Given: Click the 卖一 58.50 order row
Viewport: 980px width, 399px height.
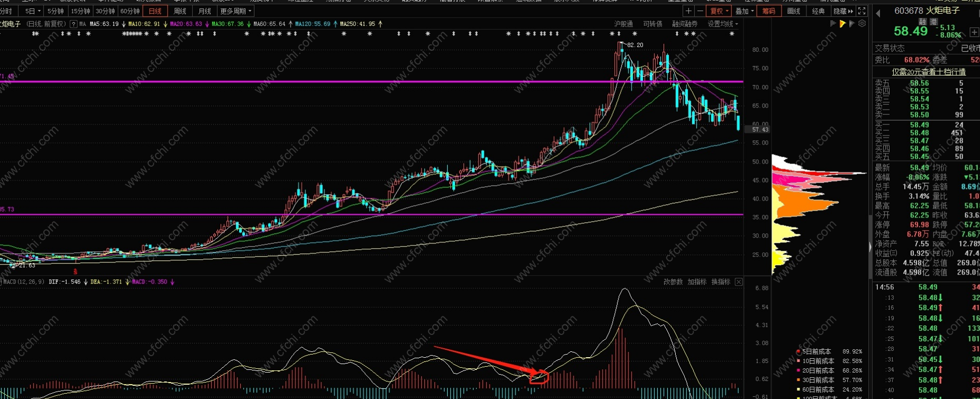Looking at the screenshot, I should (x=926, y=115).
